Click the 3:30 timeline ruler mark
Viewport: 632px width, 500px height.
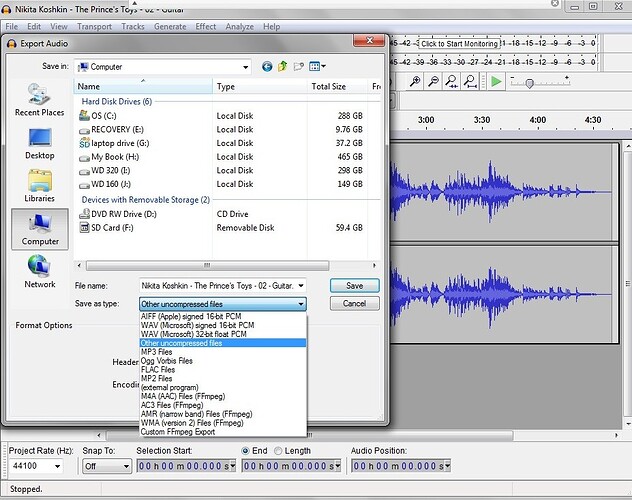tap(482, 120)
